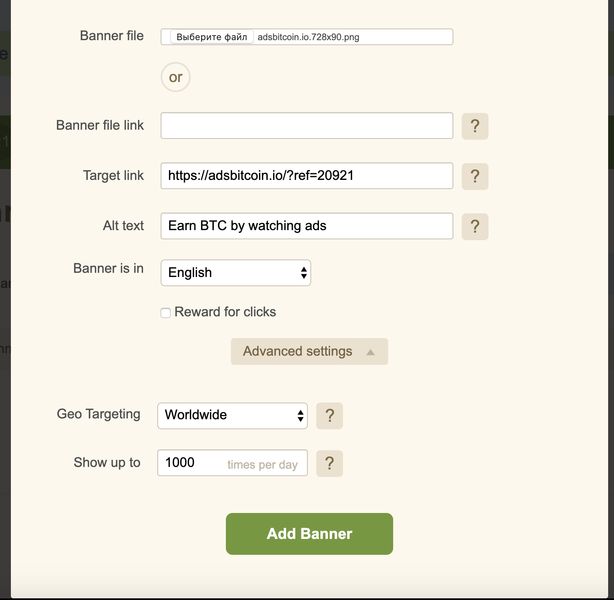Click into the Target link text field
Viewport: 614px width, 600px height.
pyautogui.click(x=306, y=176)
